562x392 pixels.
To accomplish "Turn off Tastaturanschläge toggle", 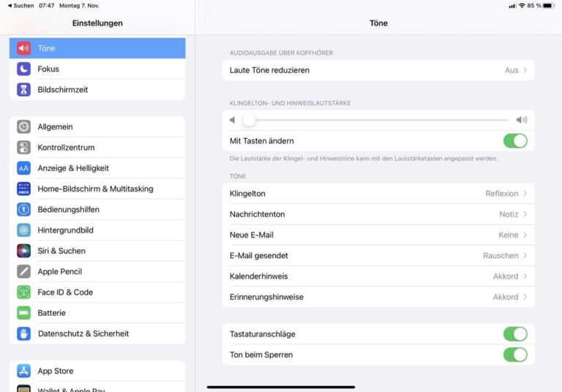I will (514, 334).
